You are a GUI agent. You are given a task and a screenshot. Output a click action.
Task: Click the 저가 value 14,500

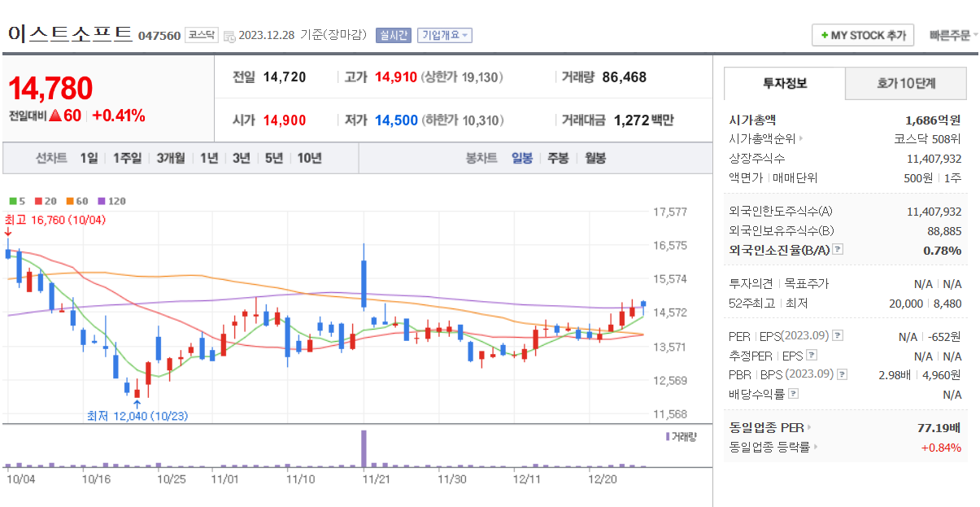pos(396,120)
